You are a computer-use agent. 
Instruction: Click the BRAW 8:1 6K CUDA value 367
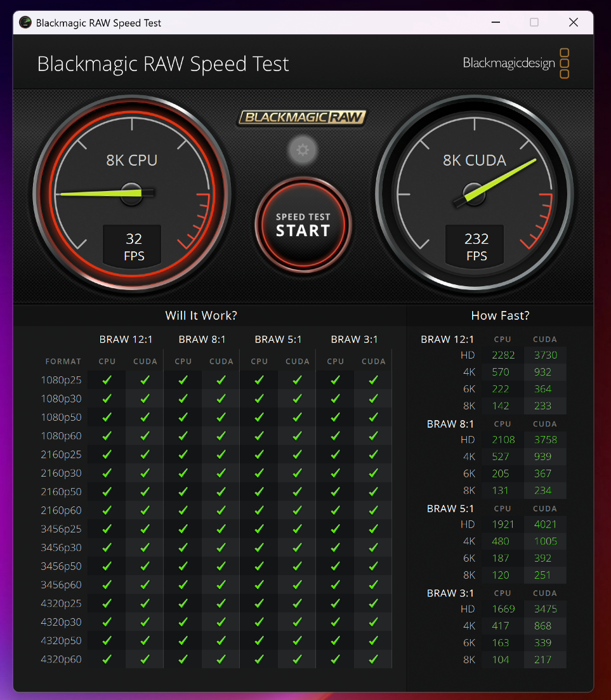click(x=542, y=473)
